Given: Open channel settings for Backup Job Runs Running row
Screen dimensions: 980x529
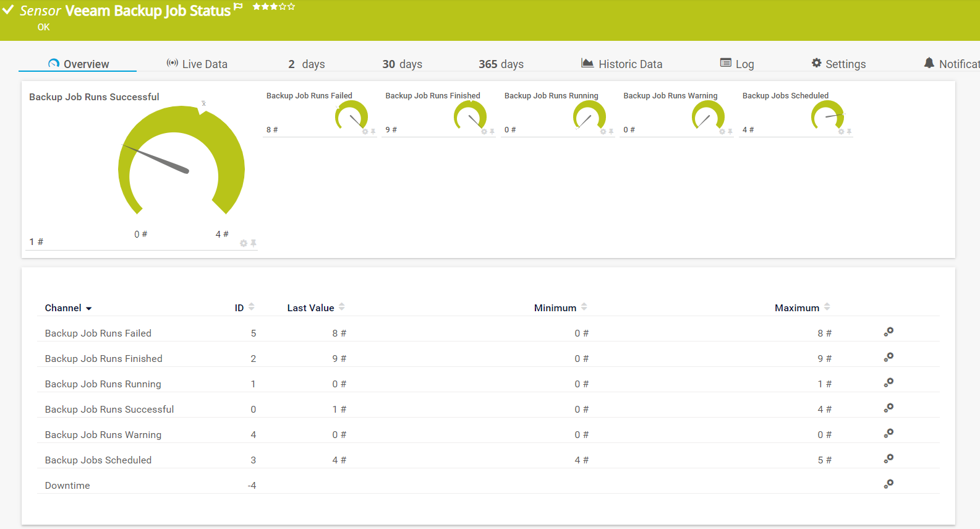Looking at the screenshot, I should tap(888, 383).
